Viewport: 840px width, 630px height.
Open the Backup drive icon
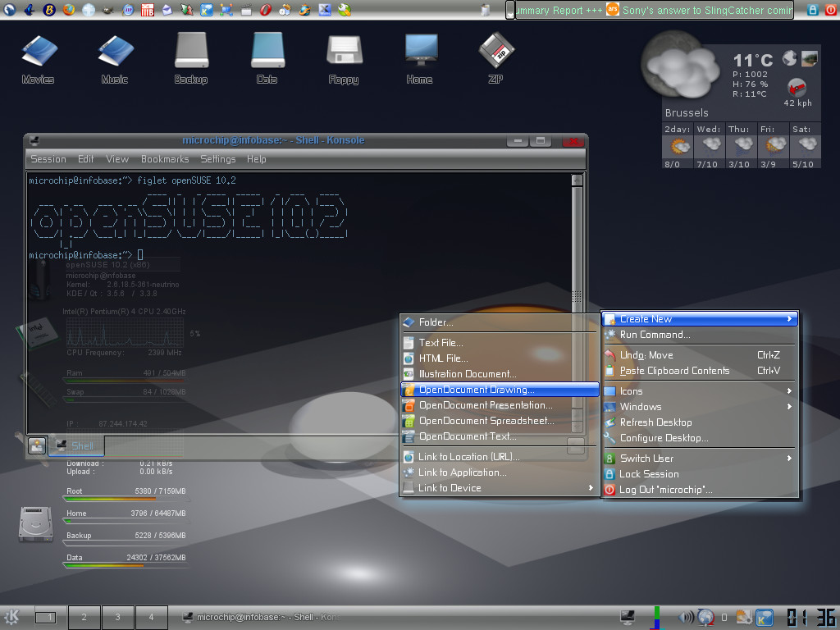pos(191,58)
